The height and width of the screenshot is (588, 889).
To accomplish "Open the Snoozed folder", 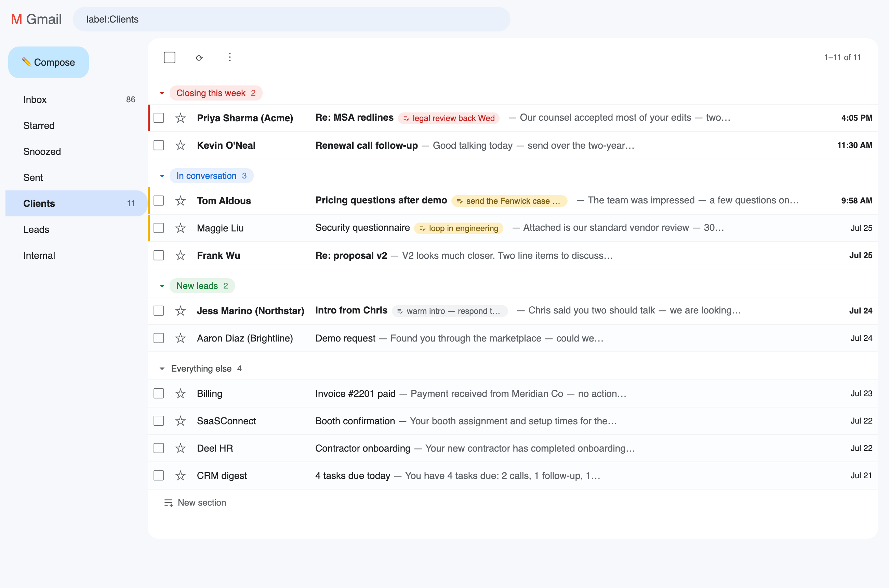I will coord(77,151).
